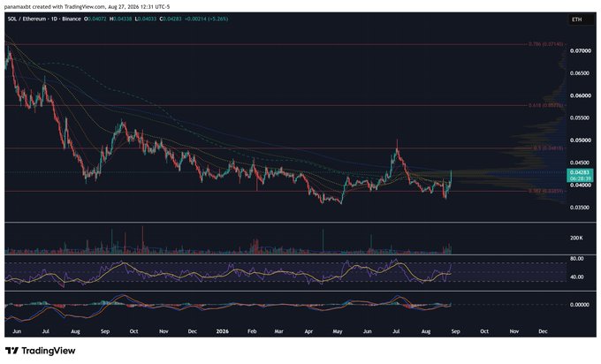Screen dimensions: 601x364
Task: Click the 0.06500 price axis label
Action: [x=580, y=72]
